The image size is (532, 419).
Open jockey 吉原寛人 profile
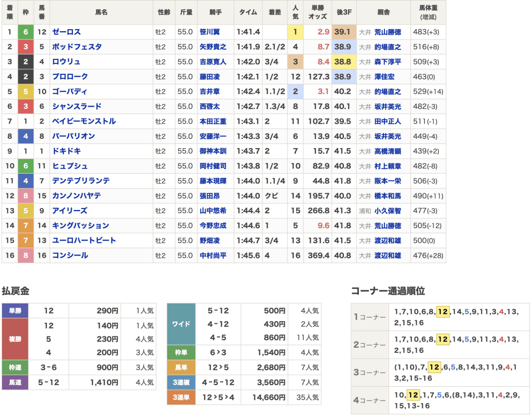[x=212, y=62]
